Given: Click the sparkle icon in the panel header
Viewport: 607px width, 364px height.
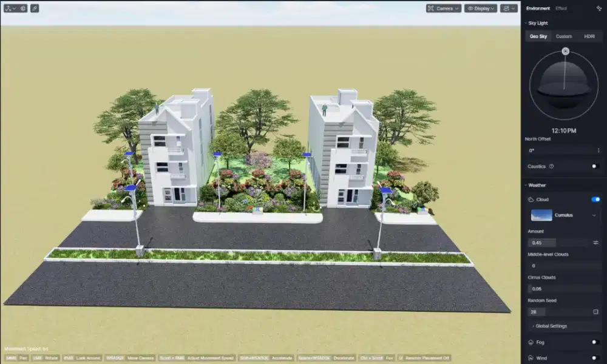Looking at the screenshot, I should tap(599, 8).
